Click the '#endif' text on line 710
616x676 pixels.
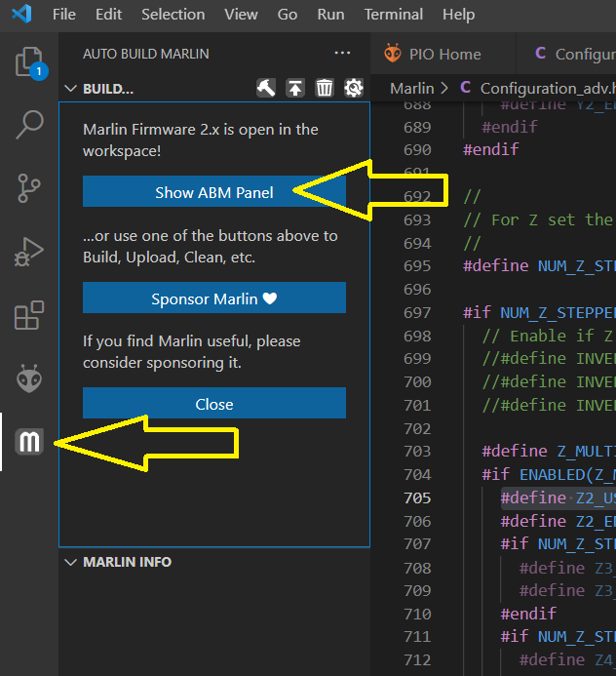528,614
